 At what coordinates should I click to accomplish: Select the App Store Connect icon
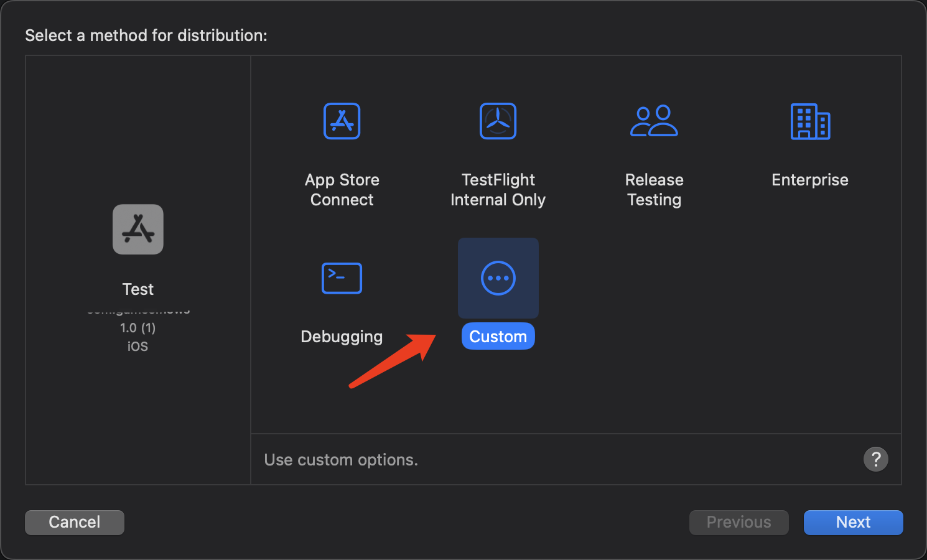click(x=342, y=121)
